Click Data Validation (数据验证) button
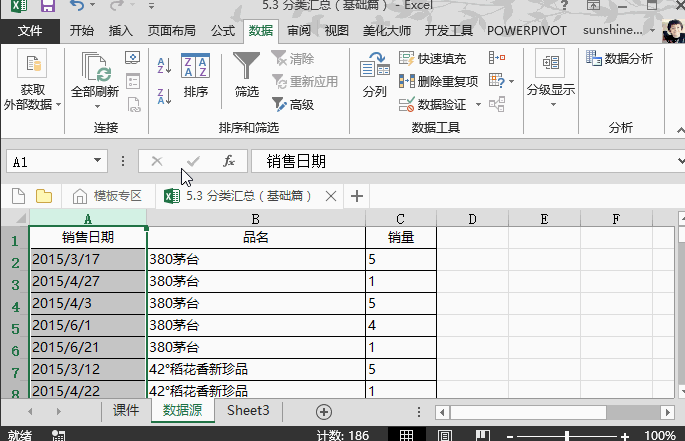 [x=432, y=104]
